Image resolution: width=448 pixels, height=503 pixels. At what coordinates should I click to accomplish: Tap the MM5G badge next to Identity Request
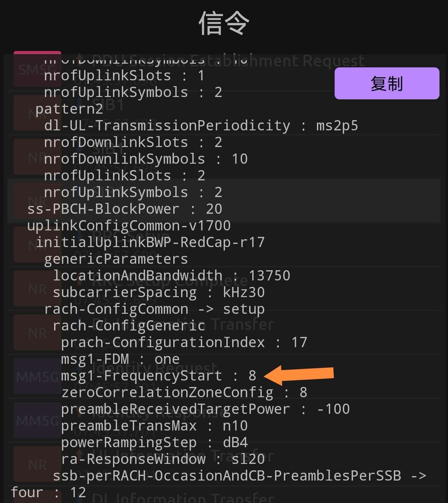point(37,376)
